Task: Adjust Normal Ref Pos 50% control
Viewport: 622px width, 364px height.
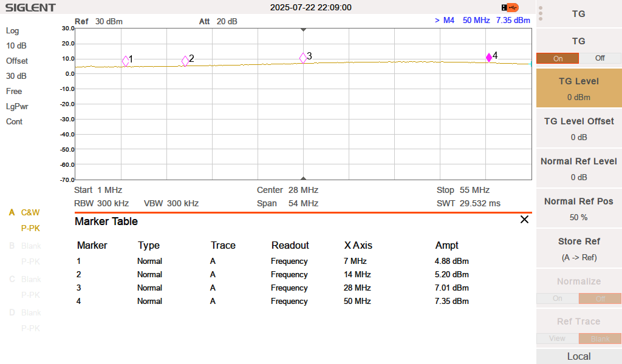Action: click(x=578, y=208)
